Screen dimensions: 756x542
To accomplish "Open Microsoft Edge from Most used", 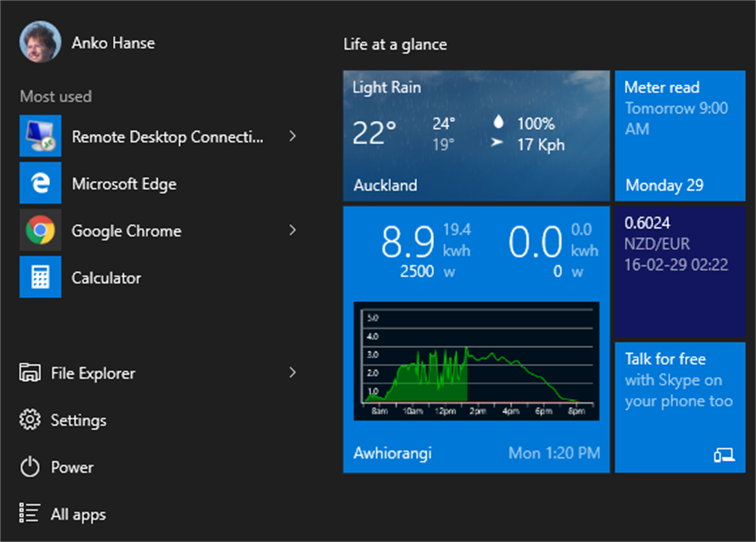I will tap(124, 183).
